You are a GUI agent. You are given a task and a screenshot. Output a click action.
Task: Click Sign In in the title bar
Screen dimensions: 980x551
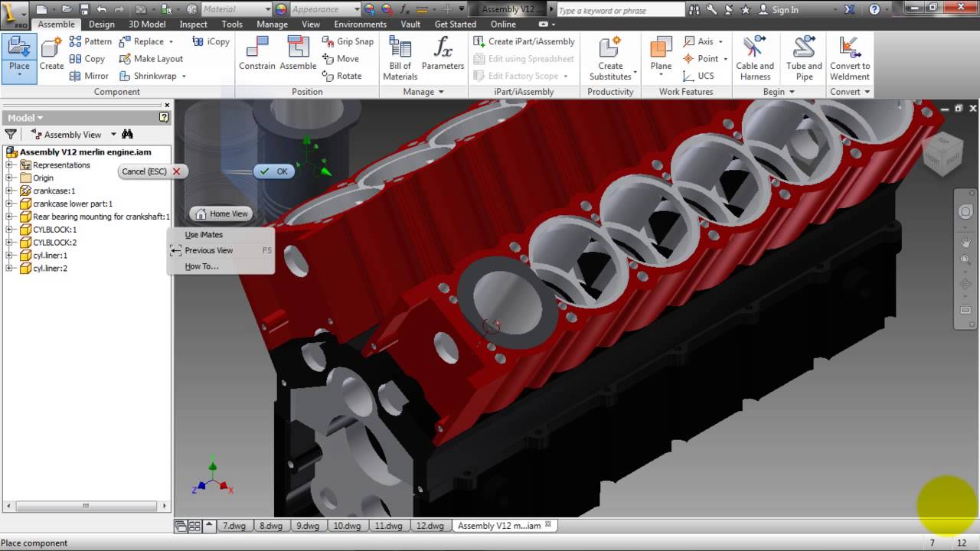tap(785, 10)
